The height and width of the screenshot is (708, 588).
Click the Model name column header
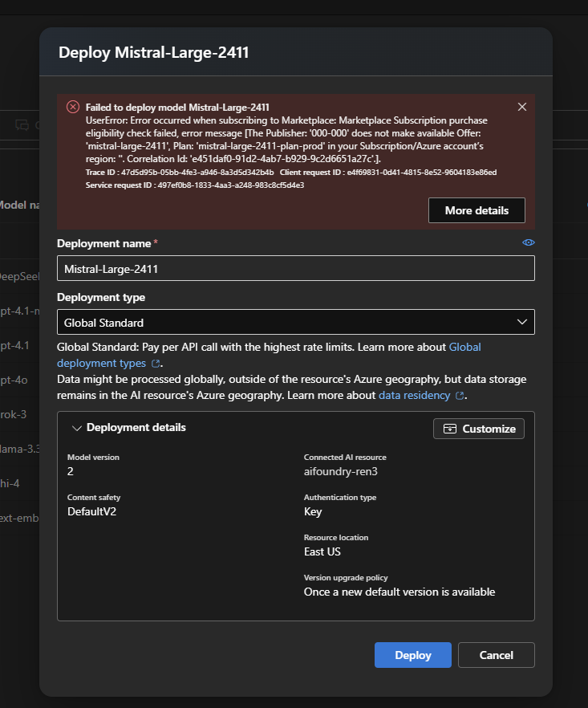click(x=20, y=205)
